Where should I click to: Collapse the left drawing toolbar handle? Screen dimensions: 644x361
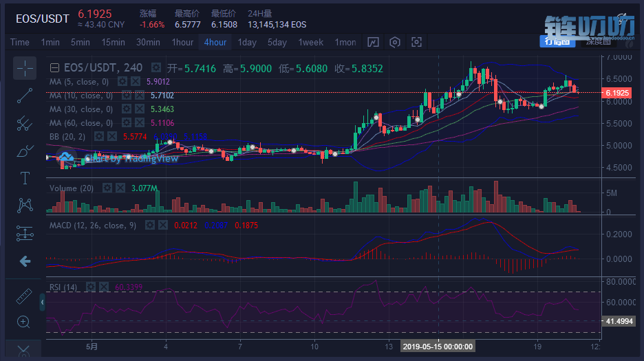(42, 303)
